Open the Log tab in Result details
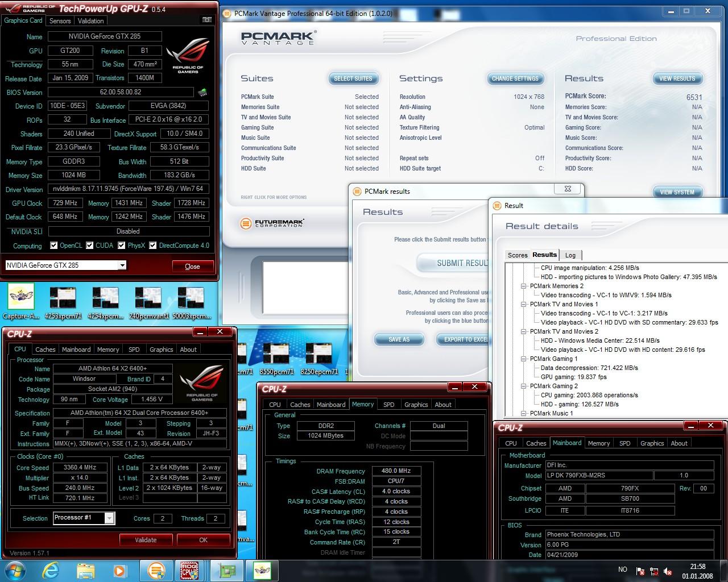 (570, 255)
